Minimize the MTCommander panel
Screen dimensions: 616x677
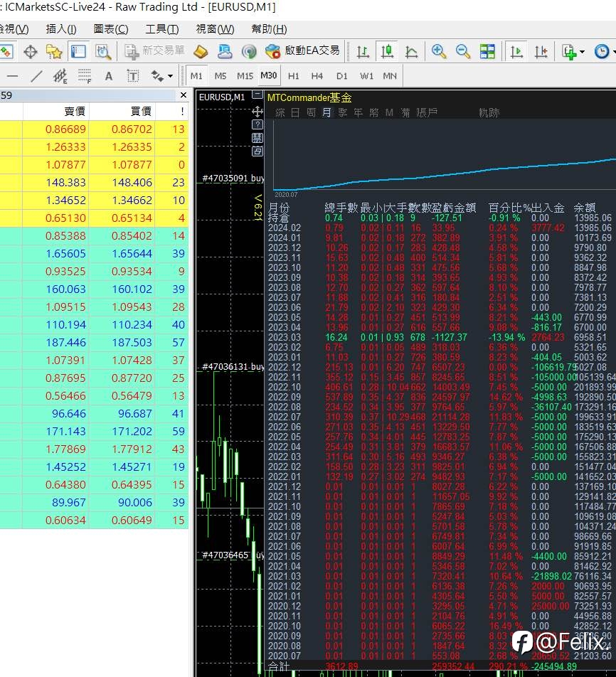pyautogui.click(x=257, y=94)
